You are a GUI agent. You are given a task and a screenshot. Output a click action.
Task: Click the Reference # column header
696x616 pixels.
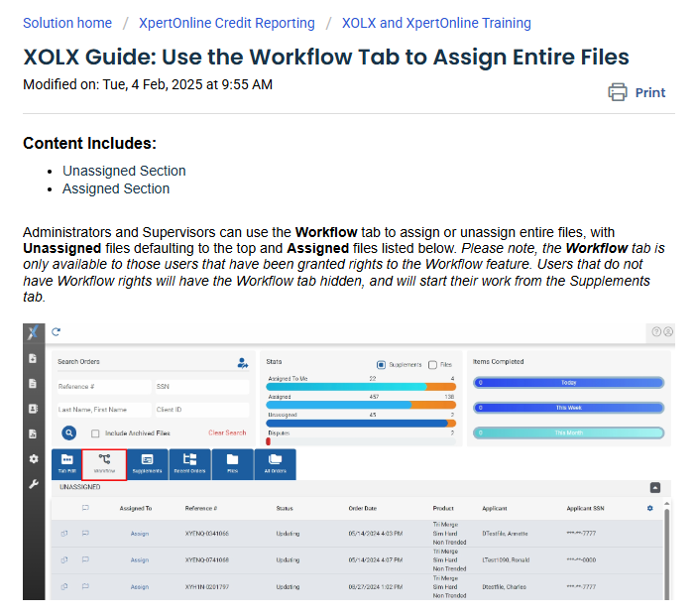pos(201,508)
